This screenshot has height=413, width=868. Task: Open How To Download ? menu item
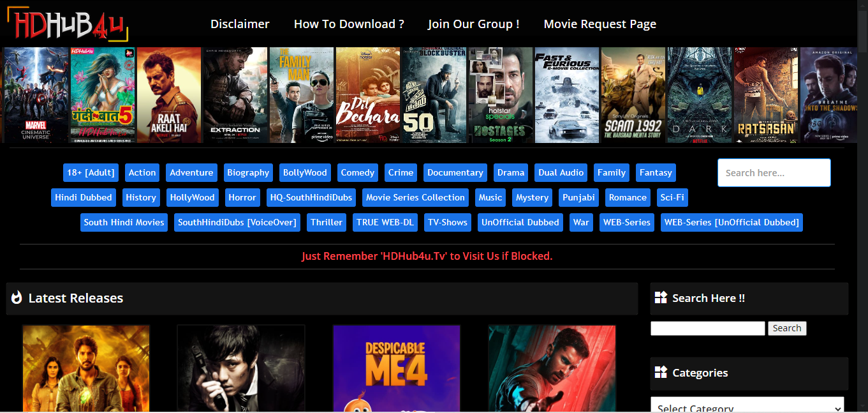click(349, 24)
